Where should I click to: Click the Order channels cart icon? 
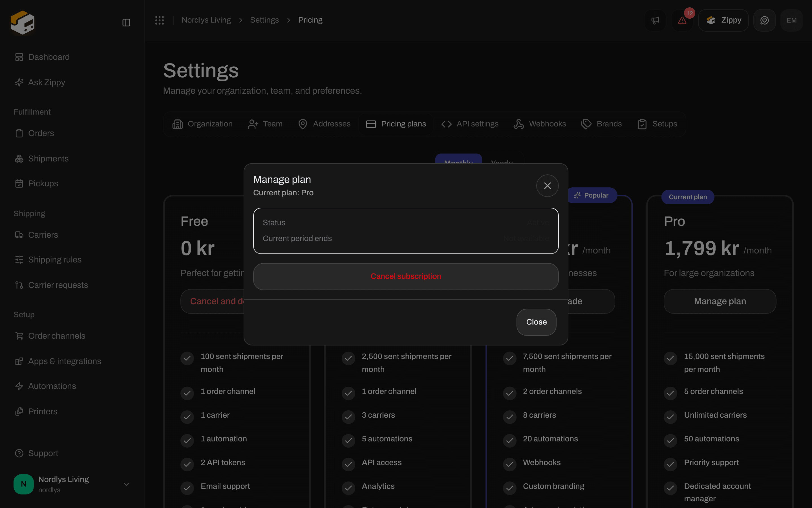(x=19, y=336)
